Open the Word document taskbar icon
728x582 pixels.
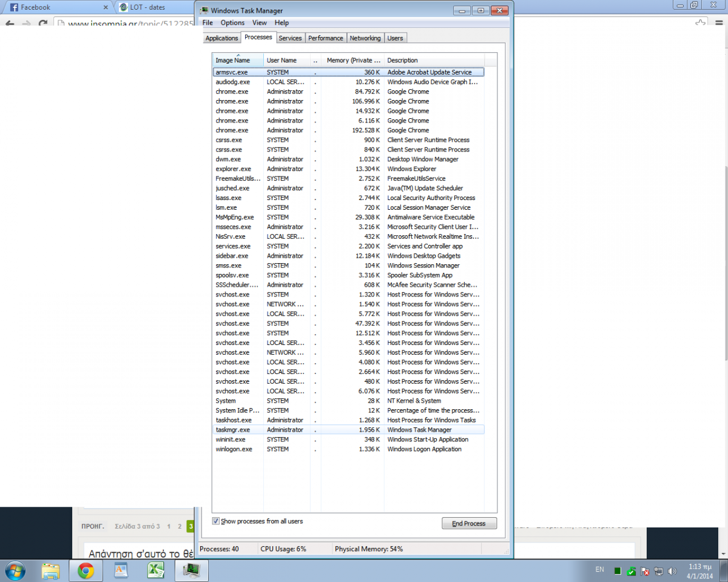121,570
